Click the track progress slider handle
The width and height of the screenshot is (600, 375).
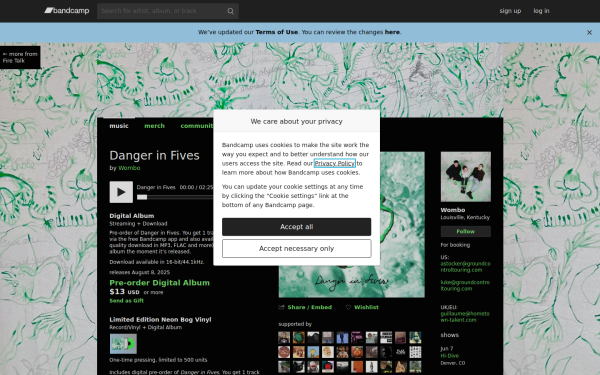click(142, 197)
